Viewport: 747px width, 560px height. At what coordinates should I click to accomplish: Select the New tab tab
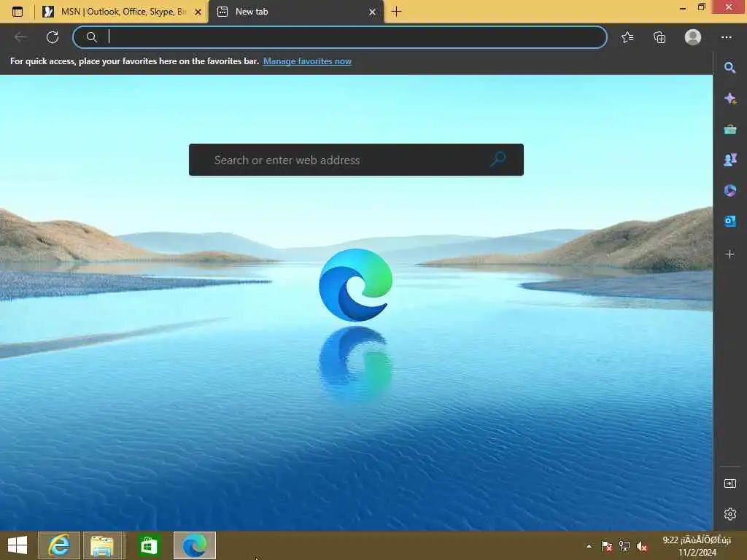click(296, 12)
